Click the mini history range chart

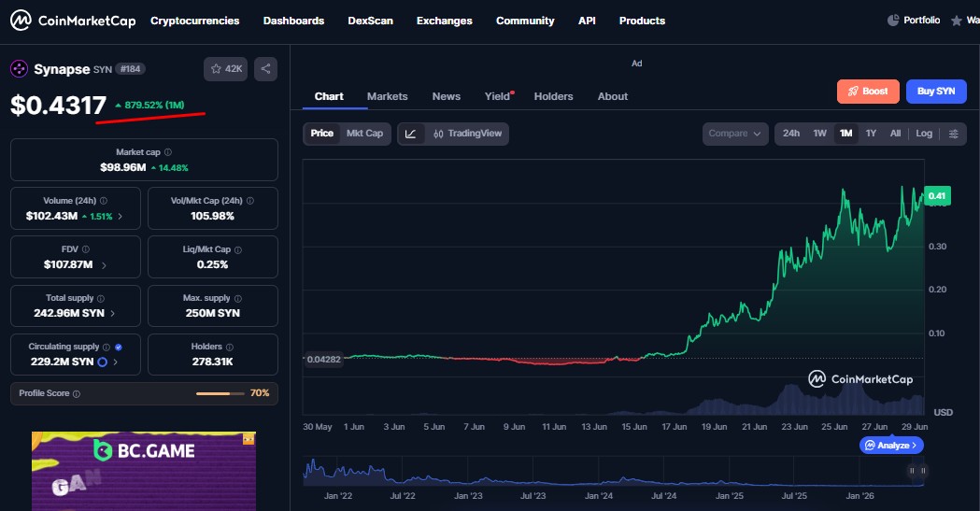pyautogui.click(x=613, y=471)
